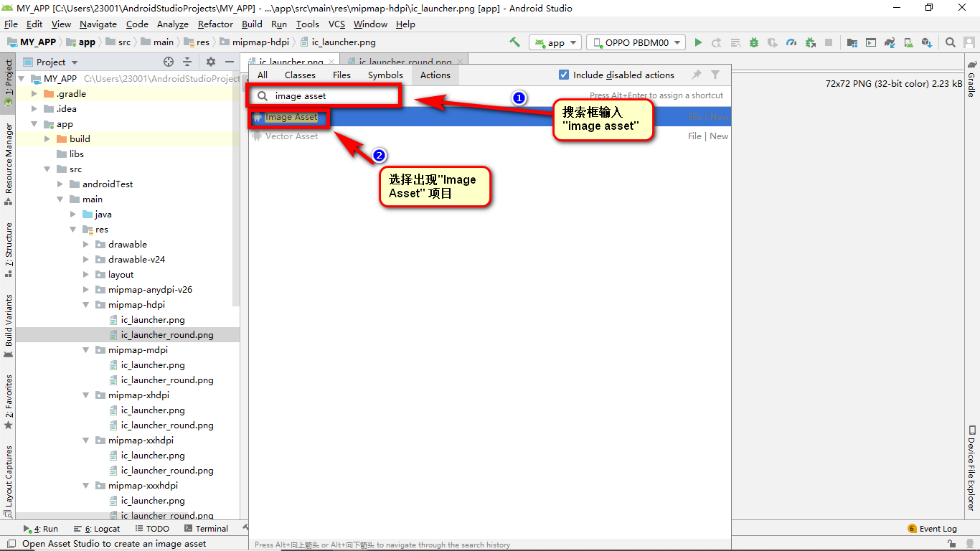980x551 pixels.
Task: Open the SDK Manager icon
Action: [x=927, y=42]
